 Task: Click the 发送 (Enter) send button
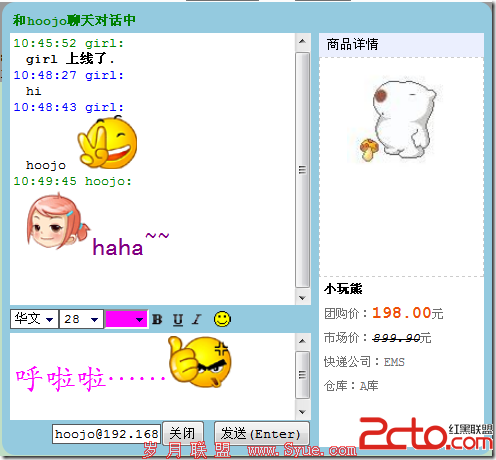pos(262,434)
